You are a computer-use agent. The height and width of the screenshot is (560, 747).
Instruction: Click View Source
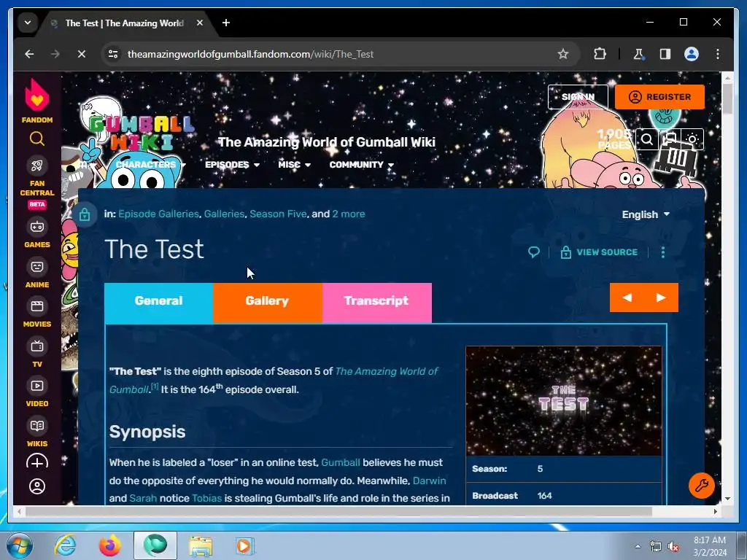pos(599,252)
